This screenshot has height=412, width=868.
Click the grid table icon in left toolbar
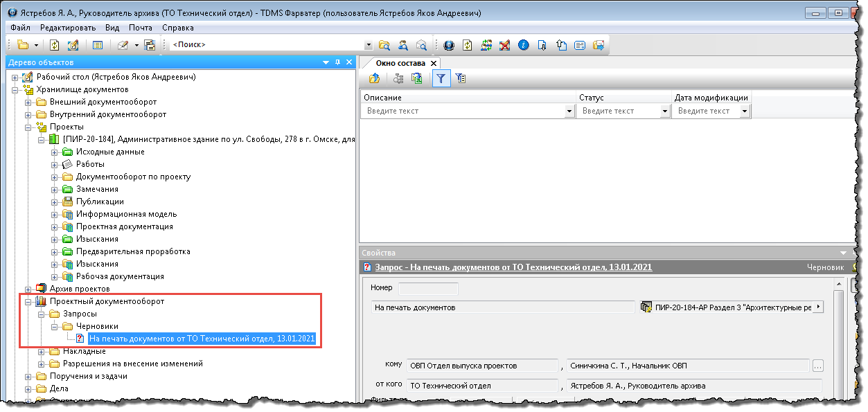point(98,45)
